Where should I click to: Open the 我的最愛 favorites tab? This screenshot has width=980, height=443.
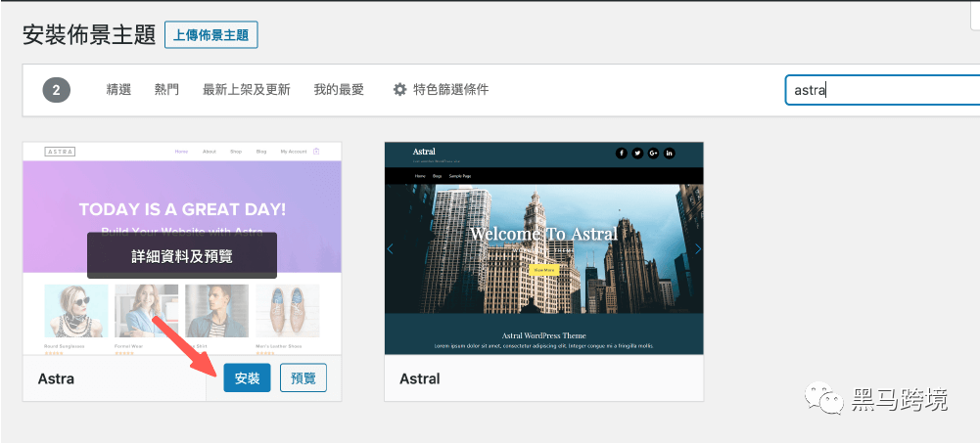tap(339, 90)
